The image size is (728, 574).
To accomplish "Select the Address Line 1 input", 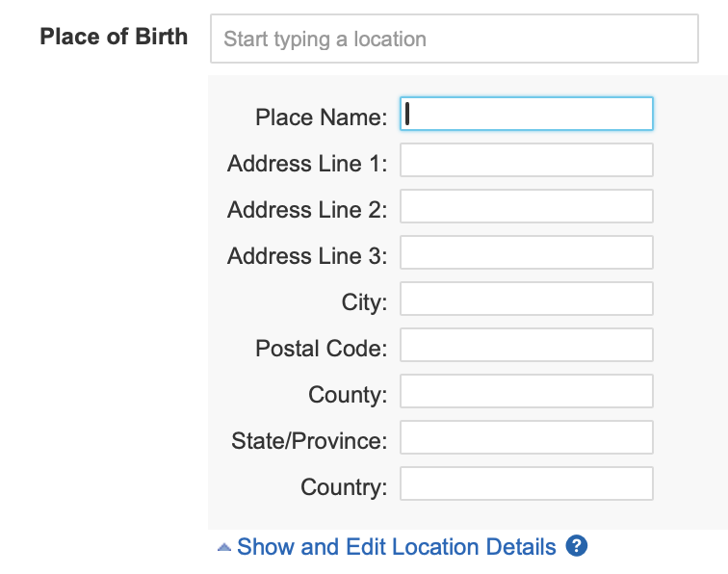I will [527, 160].
